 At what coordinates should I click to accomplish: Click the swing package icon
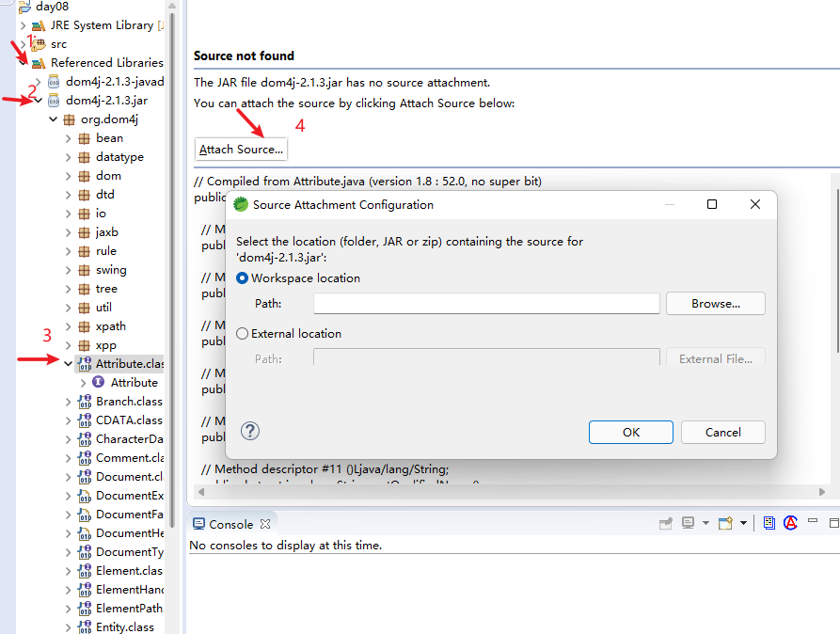click(x=84, y=270)
